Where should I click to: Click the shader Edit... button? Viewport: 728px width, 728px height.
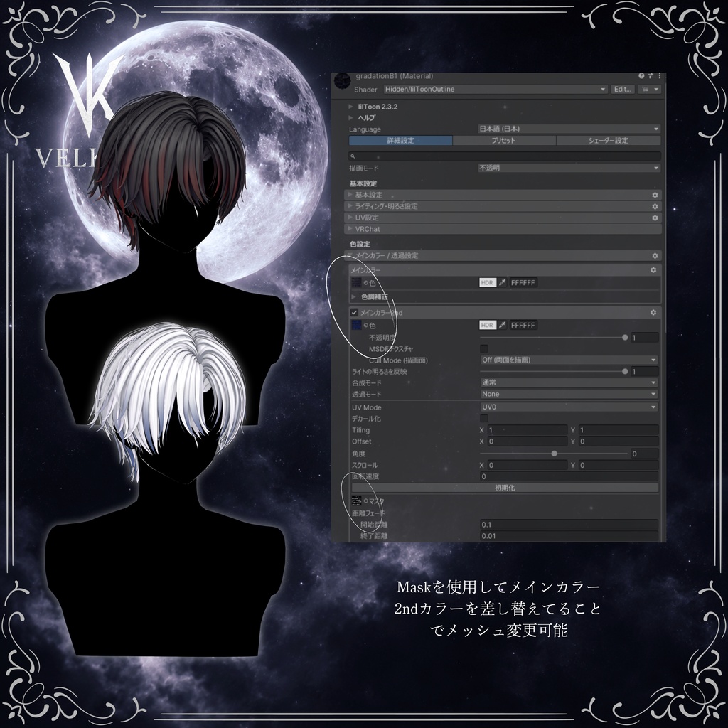[623, 89]
